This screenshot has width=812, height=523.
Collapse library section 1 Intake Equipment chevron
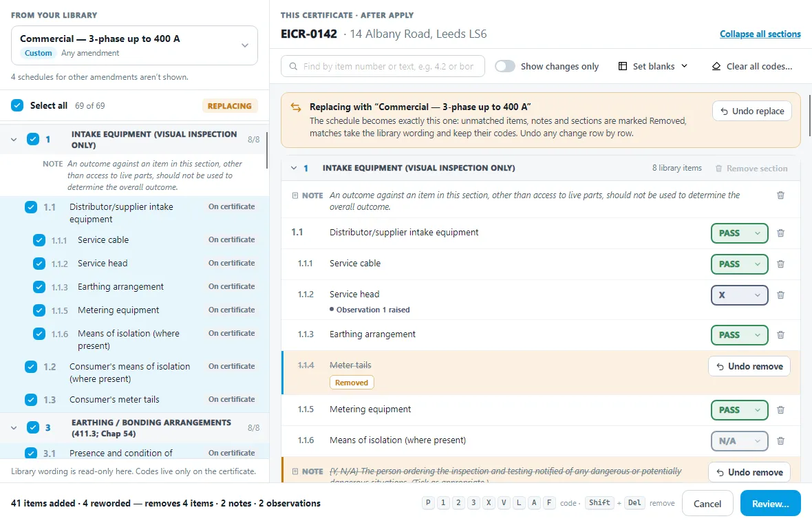pos(14,139)
